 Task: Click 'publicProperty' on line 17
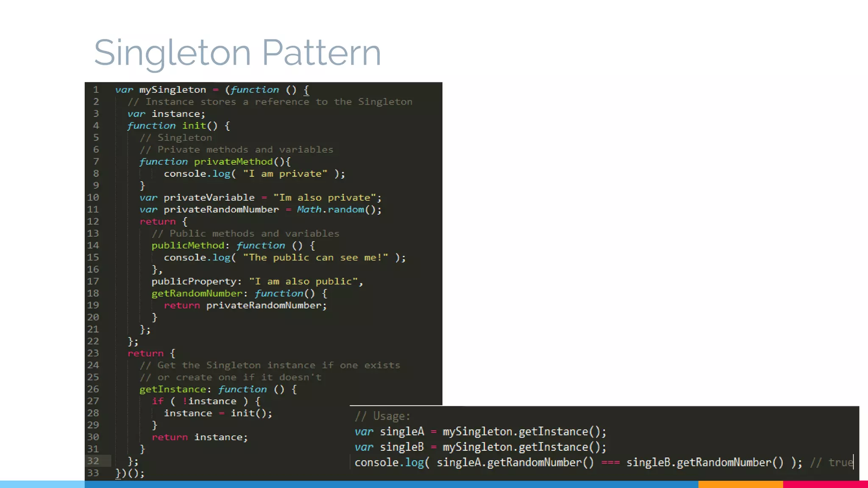tap(194, 282)
